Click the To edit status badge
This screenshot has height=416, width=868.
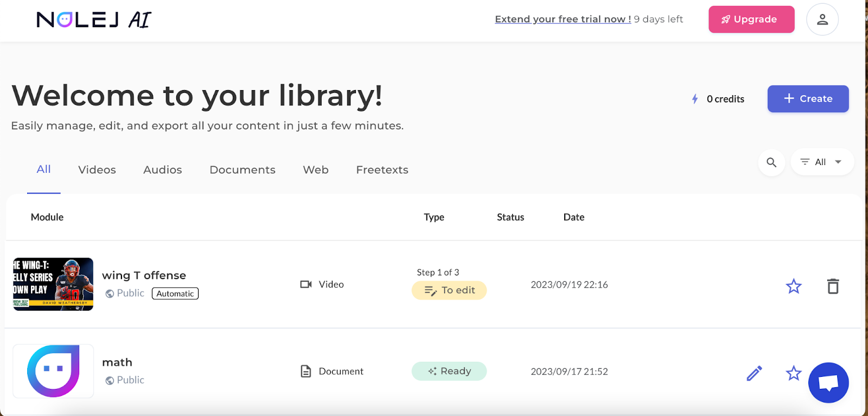point(449,291)
